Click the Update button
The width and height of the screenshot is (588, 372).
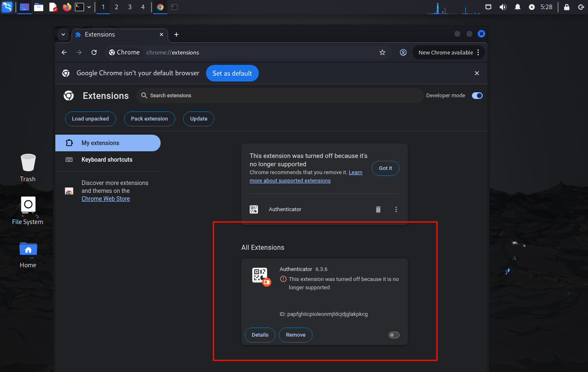199,119
